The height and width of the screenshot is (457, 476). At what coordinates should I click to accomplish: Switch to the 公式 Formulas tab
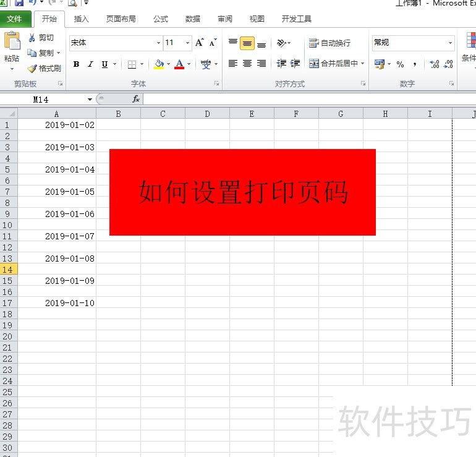point(161,19)
